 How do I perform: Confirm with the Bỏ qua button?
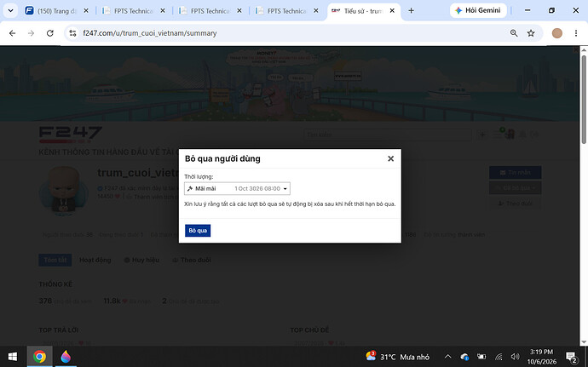pos(198,231)
